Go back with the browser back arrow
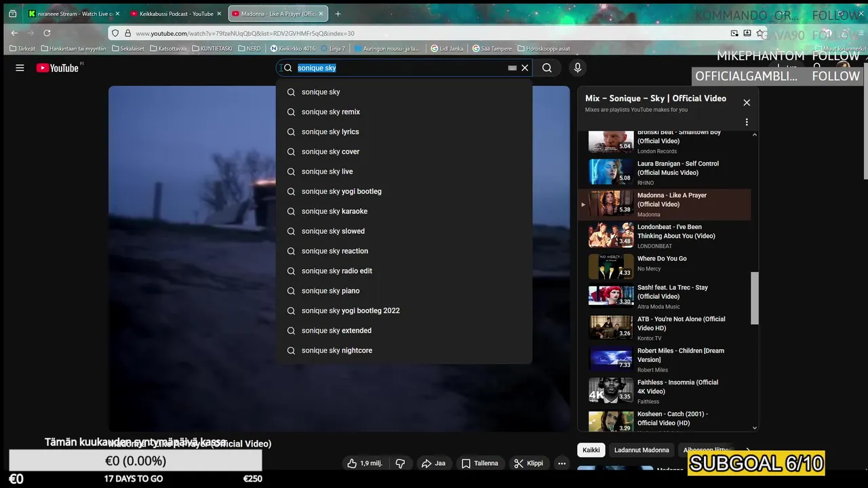 tap(14, 33)
